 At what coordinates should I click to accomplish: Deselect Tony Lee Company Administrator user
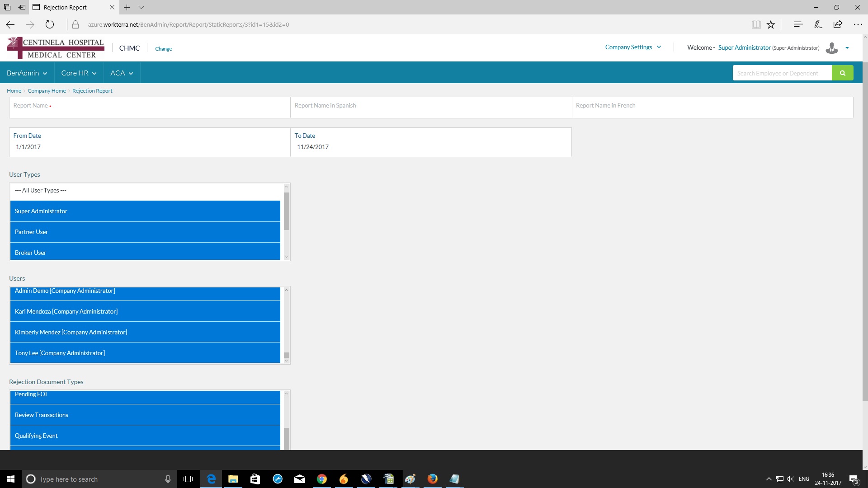[x=145, y=353]
